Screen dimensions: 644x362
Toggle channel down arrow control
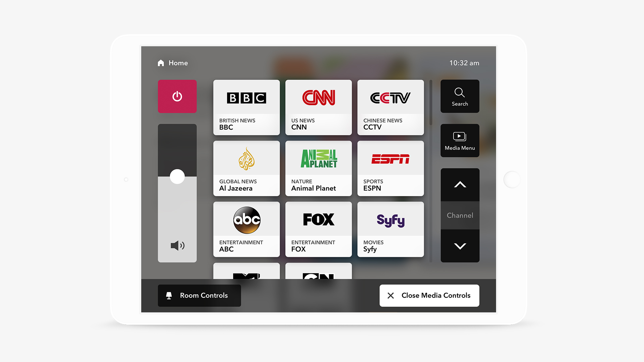click(x=460, y=246)
